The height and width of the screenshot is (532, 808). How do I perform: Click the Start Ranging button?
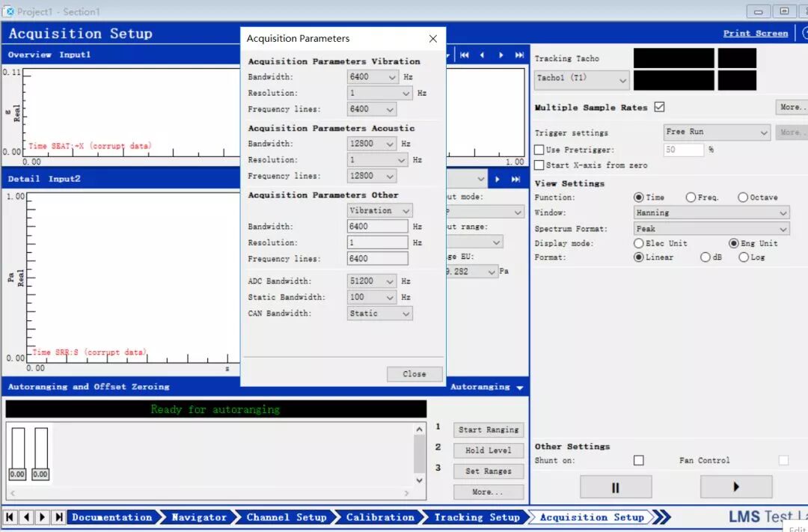pyautogui.click(x=489, y=430)
